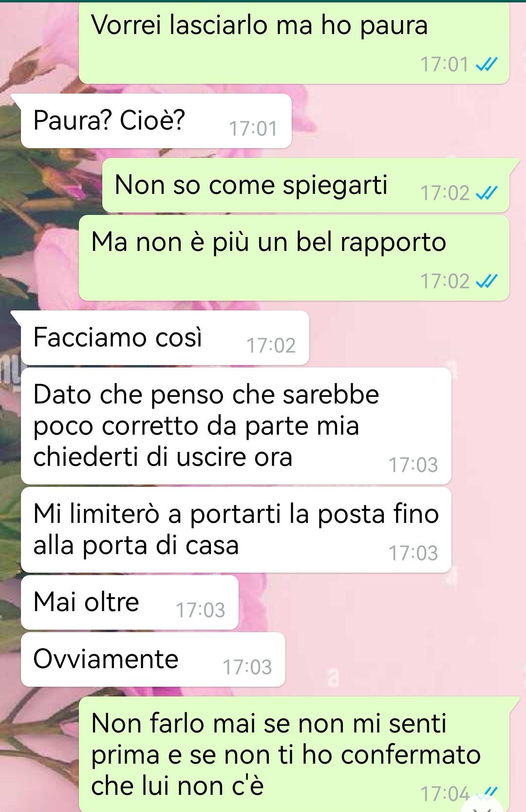Tap the 17:02 timestamp on "Facciamo così"
The height and width of the screenshot is (812, 526).
coord(271,346)
